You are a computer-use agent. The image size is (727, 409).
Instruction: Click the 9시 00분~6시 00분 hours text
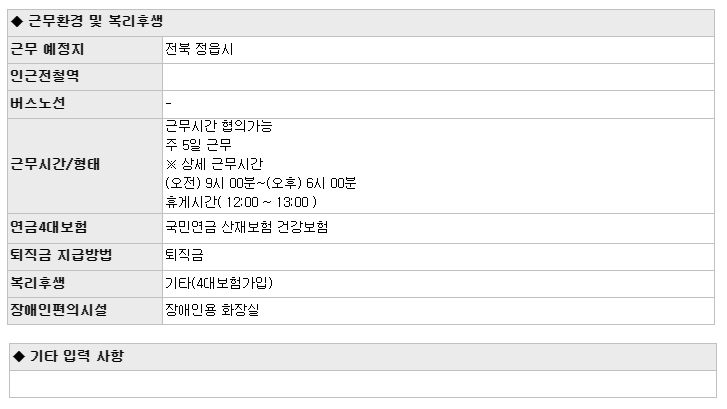tap(261, 183)
